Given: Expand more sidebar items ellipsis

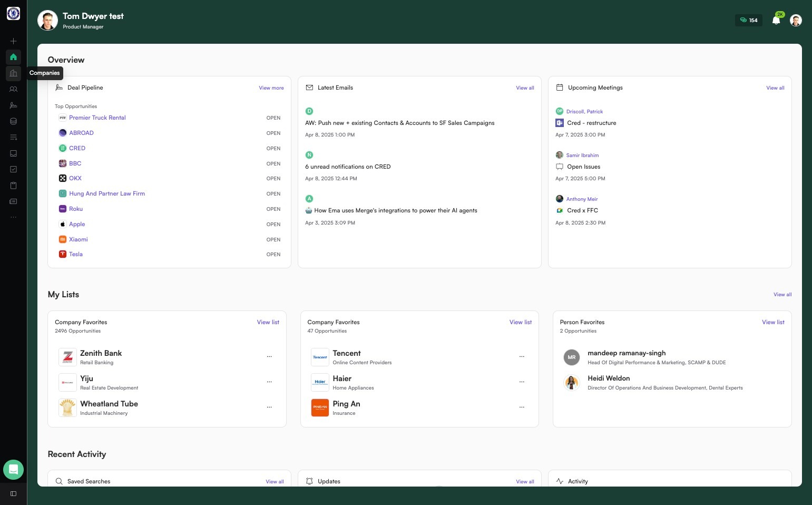Looking at the screenshot, I should click(x=13, y=217).
